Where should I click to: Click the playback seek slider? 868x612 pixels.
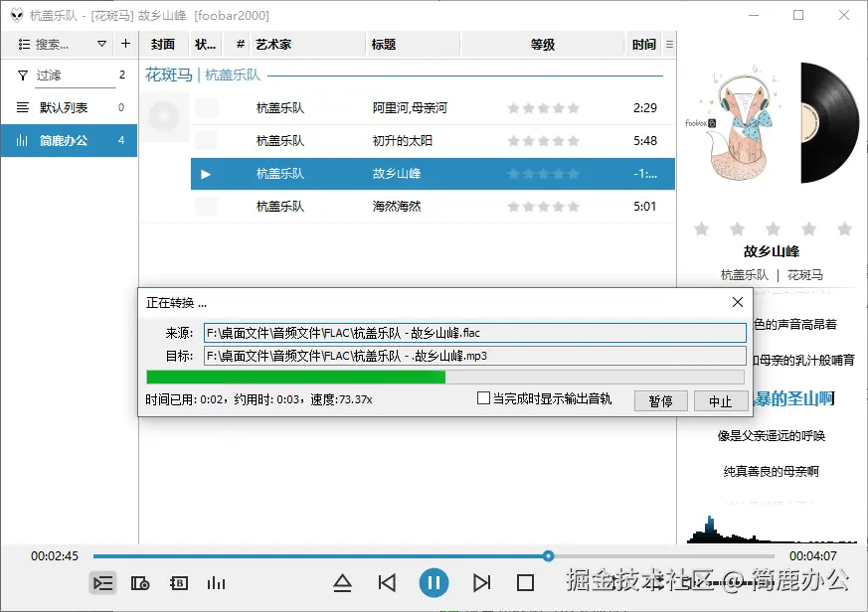click(547, 556)
